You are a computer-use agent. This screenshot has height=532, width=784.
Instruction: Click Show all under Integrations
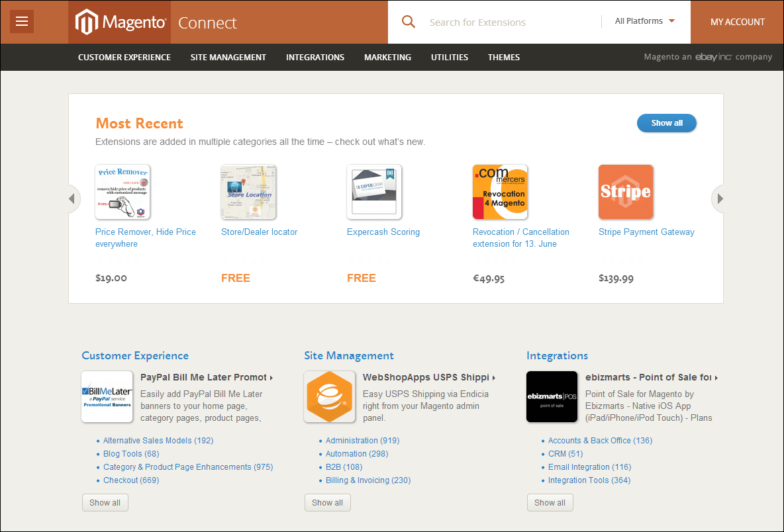pyautogui.click(x=550, y=502)
